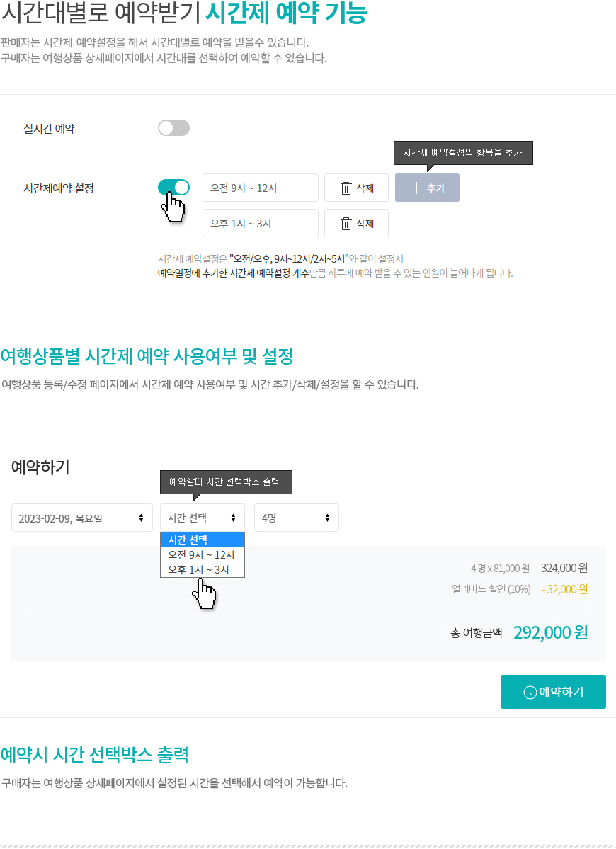Click trash icon beside 오후 1시 ~ 3시
Image resolution: width=616 pixels, height=849 pixels.
(346, 223)
